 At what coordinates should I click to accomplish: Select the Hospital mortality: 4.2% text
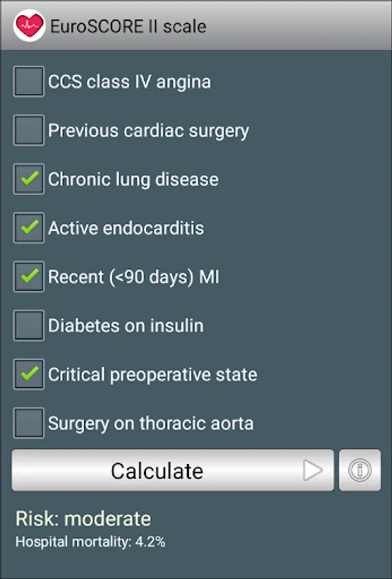click(91, 542)
